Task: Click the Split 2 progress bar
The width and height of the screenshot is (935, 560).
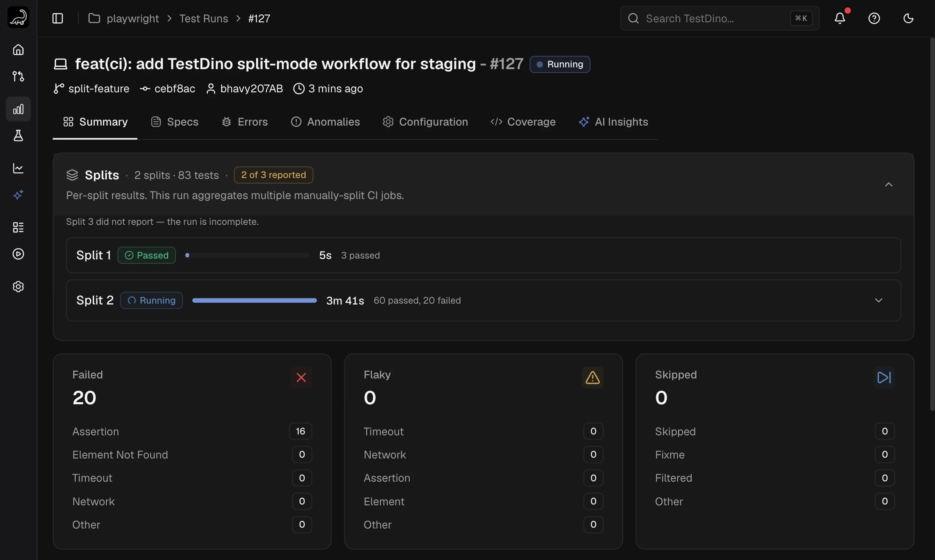Action: [254, 300]
